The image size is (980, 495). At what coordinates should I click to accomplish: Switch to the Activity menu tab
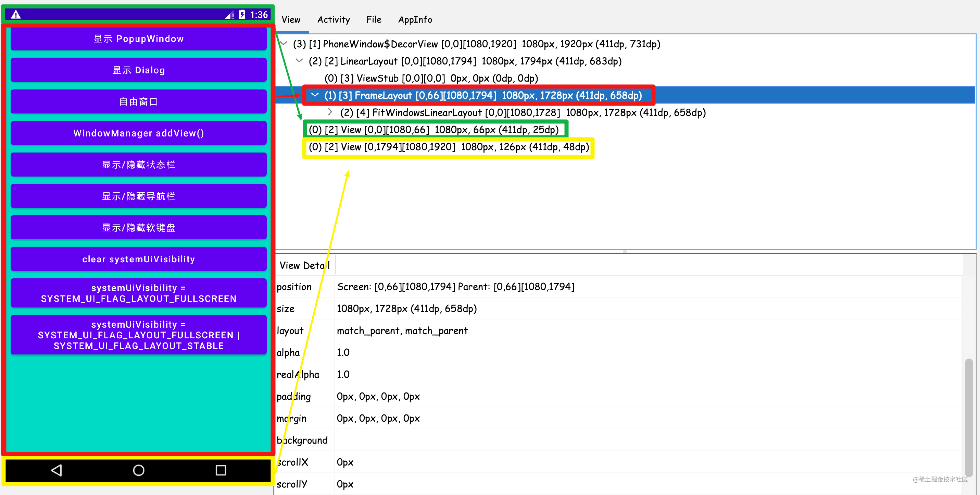[x=333, y=20]
